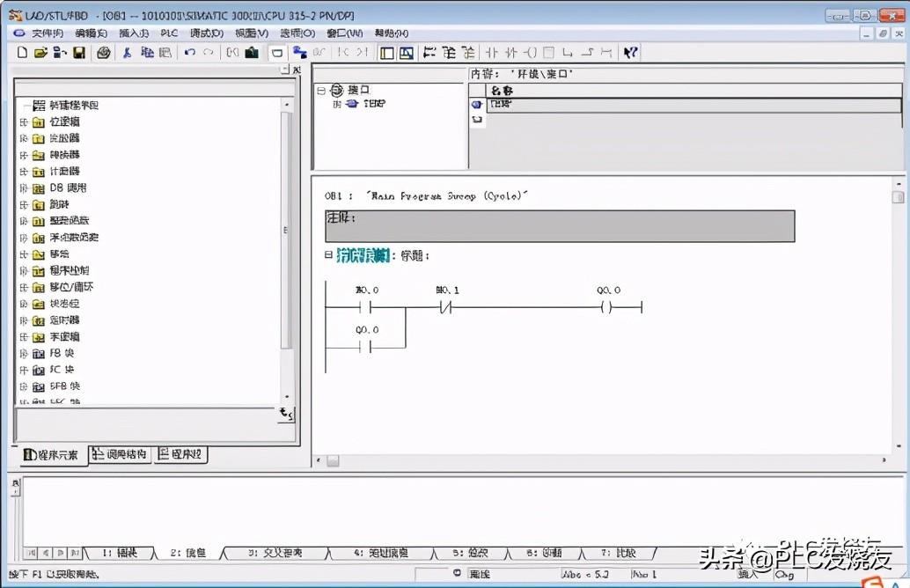Screen dimensions: 910x588
Task: Click the element tree vertical scrollbar
Action: (285, 230)
